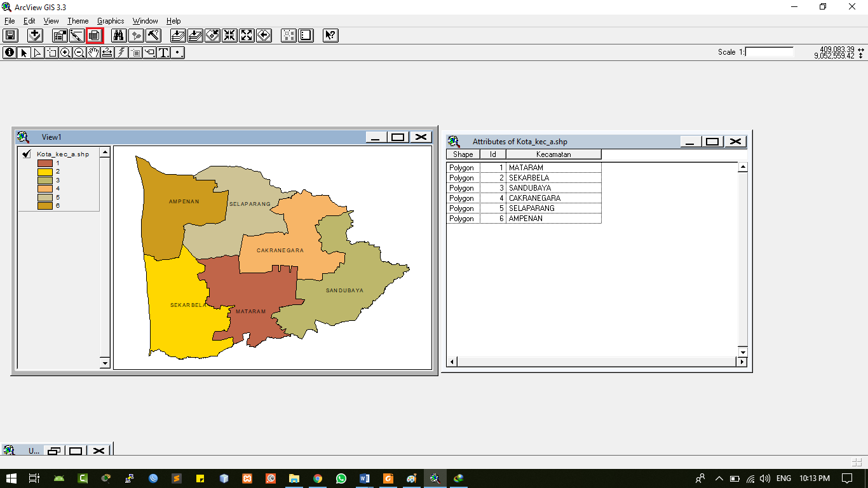Click the Open Theme Table button
This screenshot has width=868, height=488.
[x=94, y=36]
